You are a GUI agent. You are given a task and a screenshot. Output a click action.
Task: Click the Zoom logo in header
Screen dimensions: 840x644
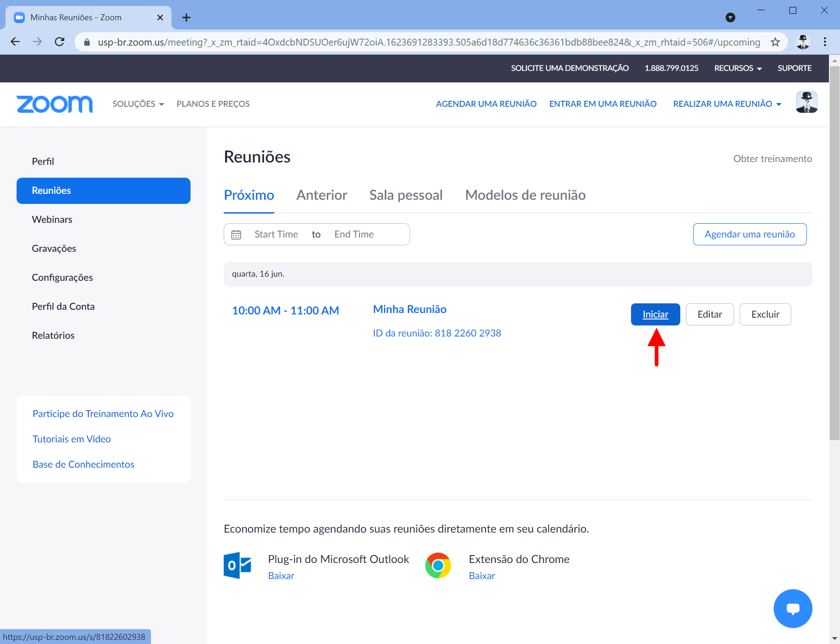point(54,104)
